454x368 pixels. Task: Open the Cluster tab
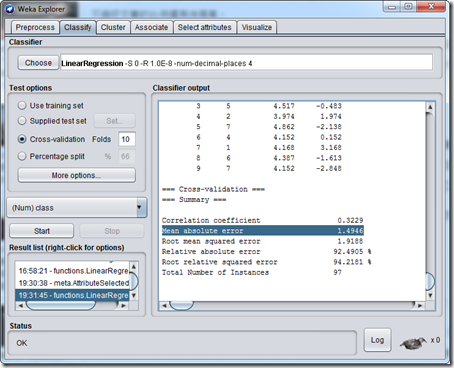tap(113, 27)
